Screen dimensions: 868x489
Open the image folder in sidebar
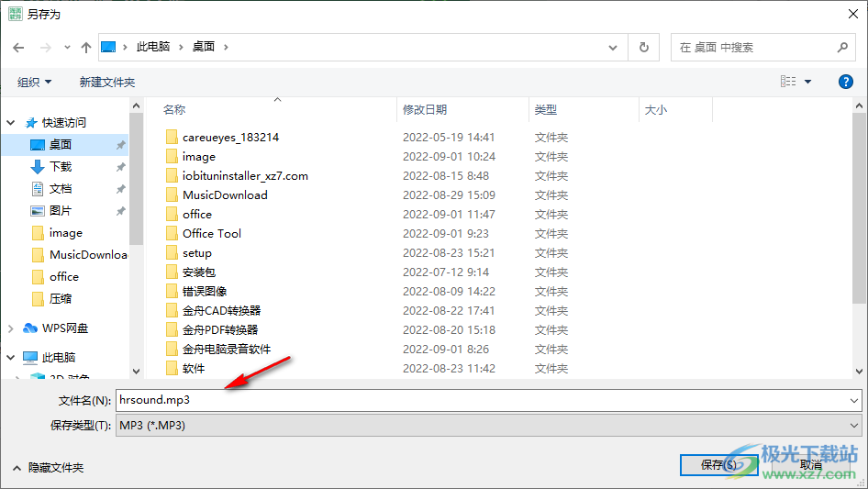coord(65,233)
